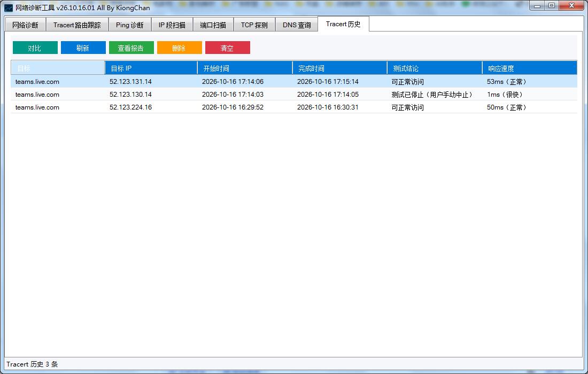Click finish time 2026-10-16 17:15:14

coord(328,82)
